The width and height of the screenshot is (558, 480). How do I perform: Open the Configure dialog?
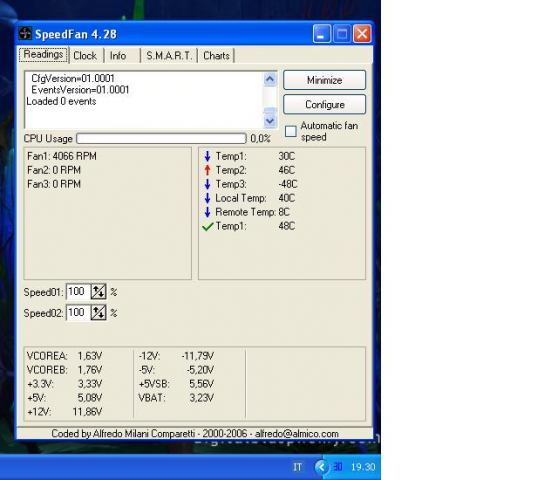point(325,105)
